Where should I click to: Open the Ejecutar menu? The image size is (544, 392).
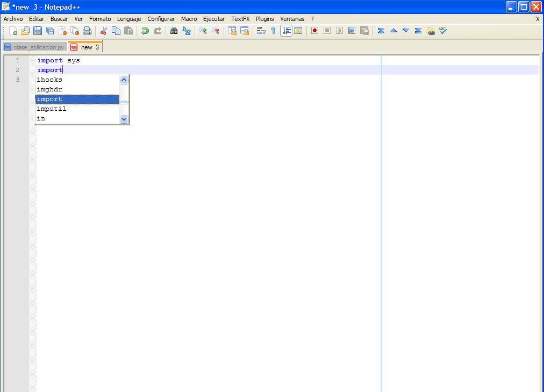pyautogui.click(x=214, y=19)
